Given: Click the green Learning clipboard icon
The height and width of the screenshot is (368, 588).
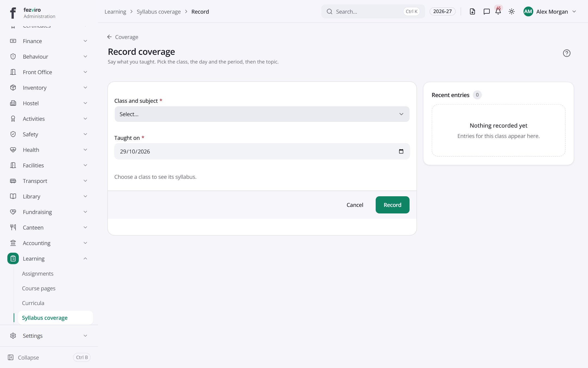Looking at the screenshot, I should tap(13, 258).
